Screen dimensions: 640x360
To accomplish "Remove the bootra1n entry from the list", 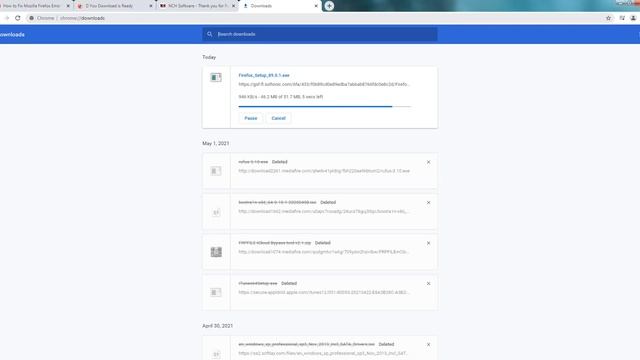I will point(428,202).
